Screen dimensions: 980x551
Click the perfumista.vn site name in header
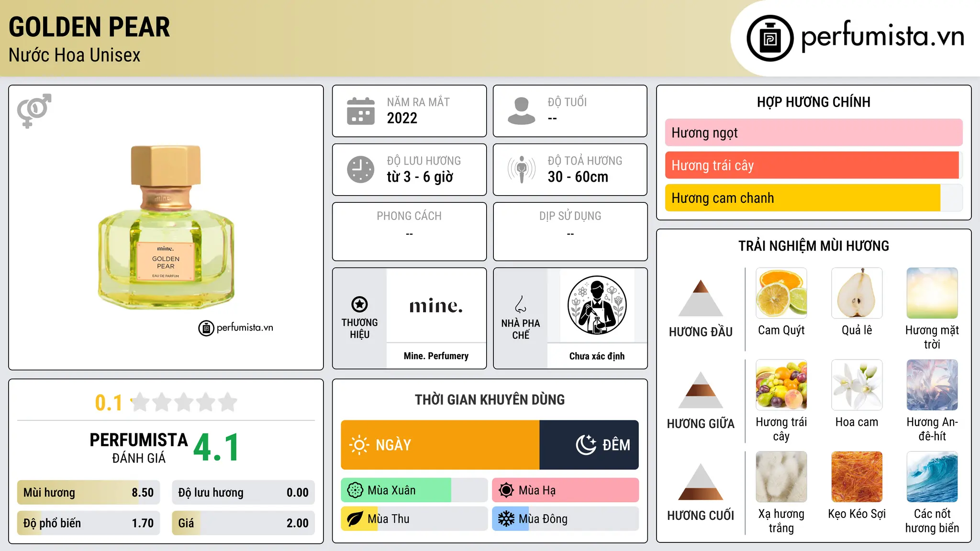point(883,36)
